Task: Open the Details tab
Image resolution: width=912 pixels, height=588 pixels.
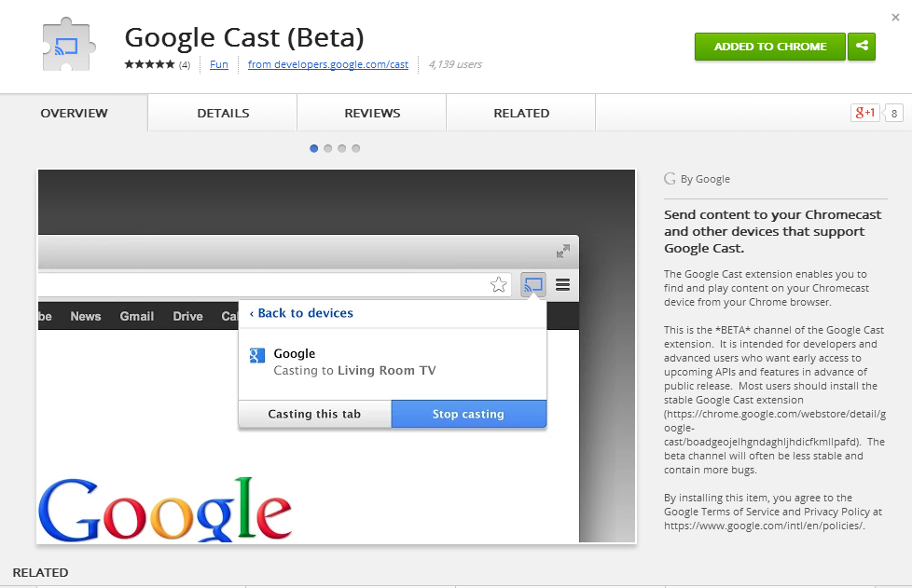Action: (x=222, y=112)
